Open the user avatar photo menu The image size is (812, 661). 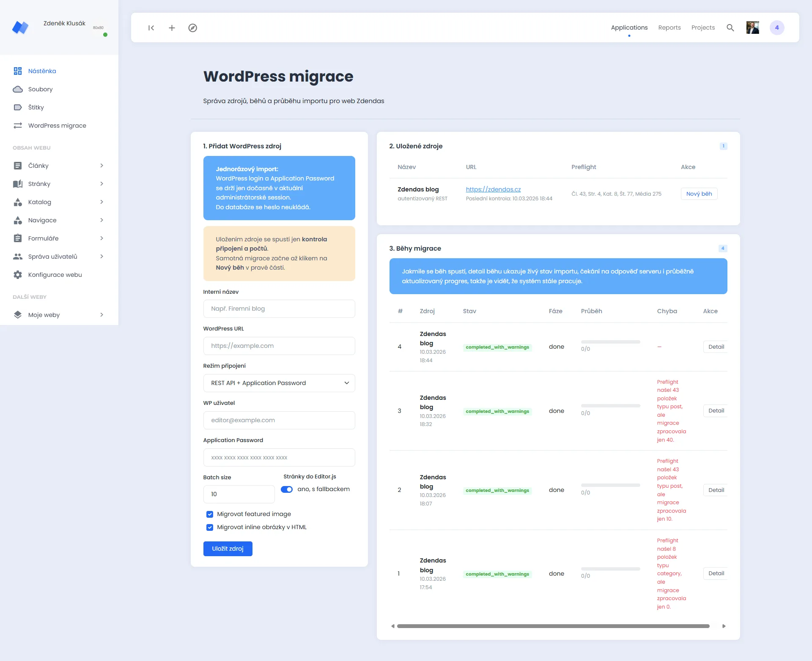click(x=753, y=27)
